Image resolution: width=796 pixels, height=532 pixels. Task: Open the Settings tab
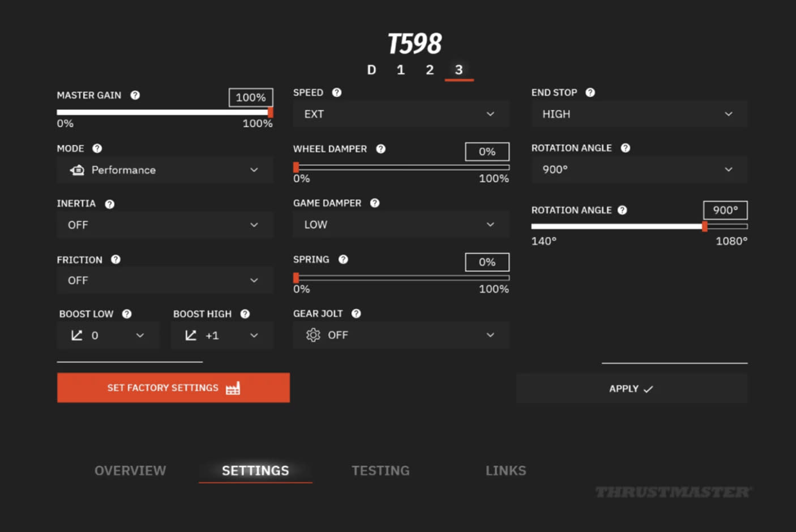tap(255, 471)
